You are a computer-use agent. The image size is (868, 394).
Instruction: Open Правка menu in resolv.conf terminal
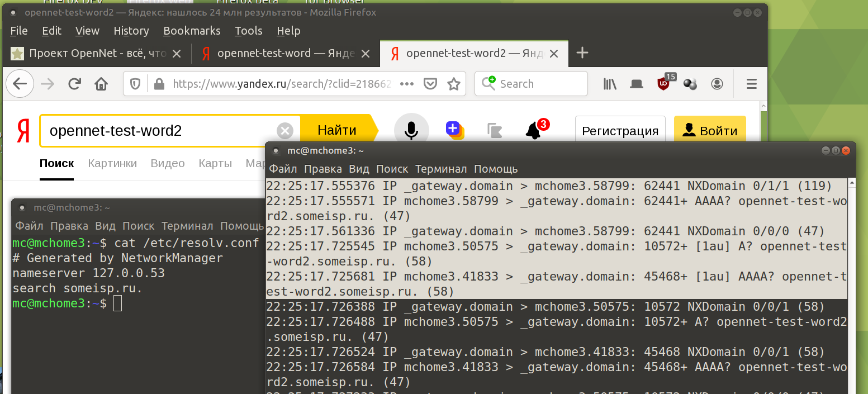point(69,226)
